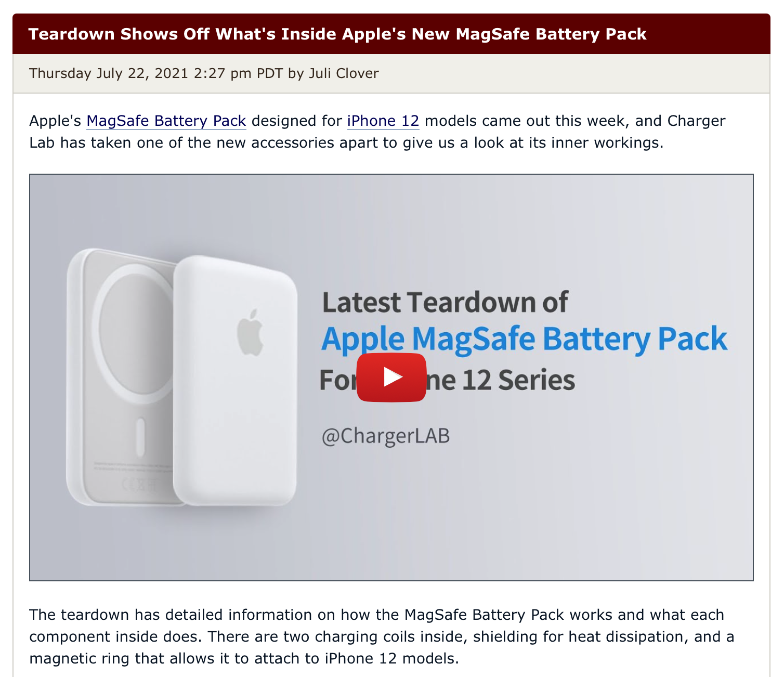Play the ChargerLAB teardown video
The width and height of the screenshot is (784, 677).
(391, 377)
